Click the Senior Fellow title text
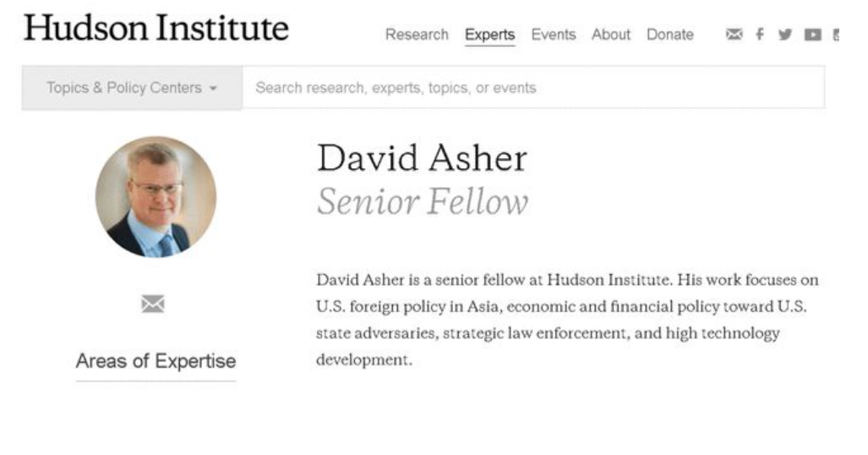The image size is (868, 455). (x=422, y=202)
